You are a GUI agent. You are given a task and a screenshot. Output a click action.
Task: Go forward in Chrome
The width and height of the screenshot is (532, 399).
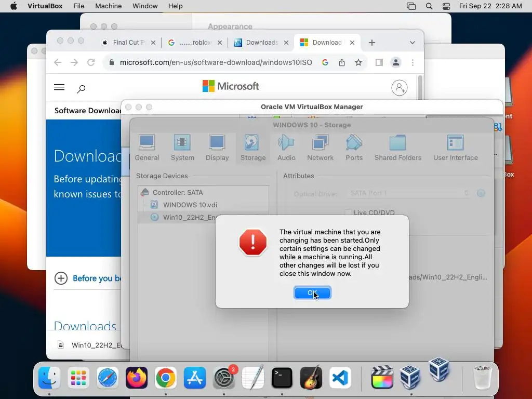click(x=74, y=62)
